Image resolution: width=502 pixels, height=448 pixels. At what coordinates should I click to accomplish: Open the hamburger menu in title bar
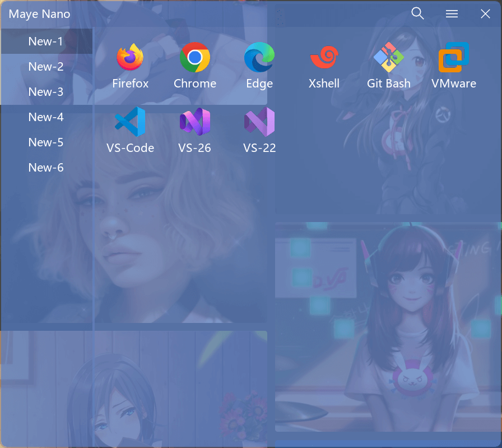coord(452,14)
